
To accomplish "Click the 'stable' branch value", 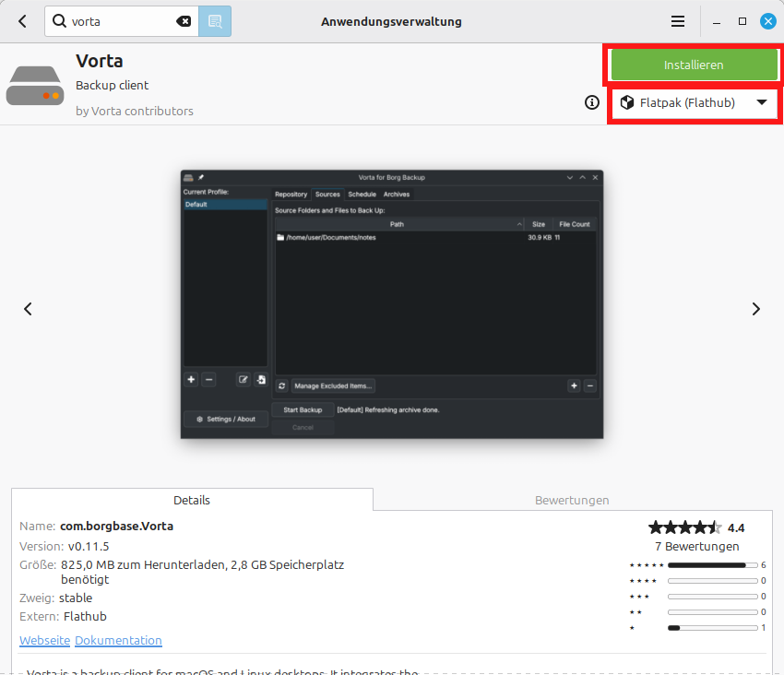I will coord(76,598).
